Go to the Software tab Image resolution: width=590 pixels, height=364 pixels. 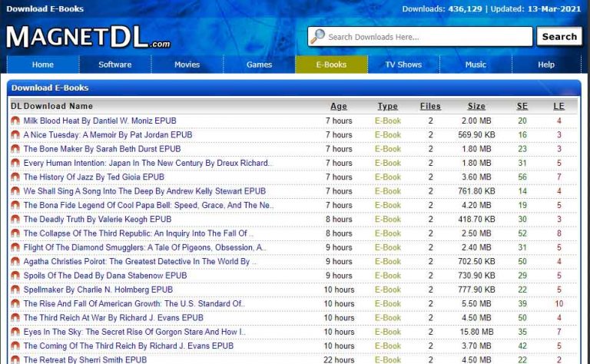[x=114, y=65]
